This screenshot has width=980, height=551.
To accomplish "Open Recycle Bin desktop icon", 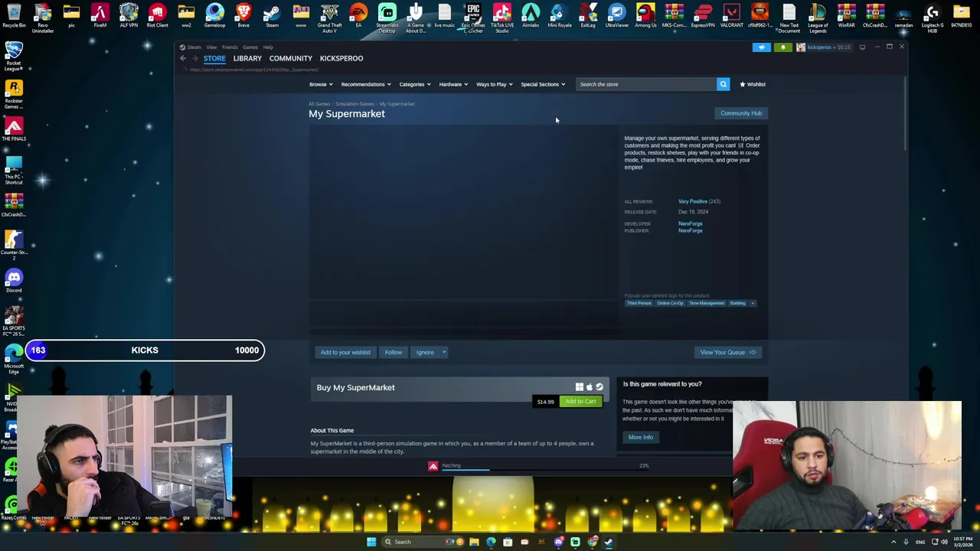I will coord(14,15).
